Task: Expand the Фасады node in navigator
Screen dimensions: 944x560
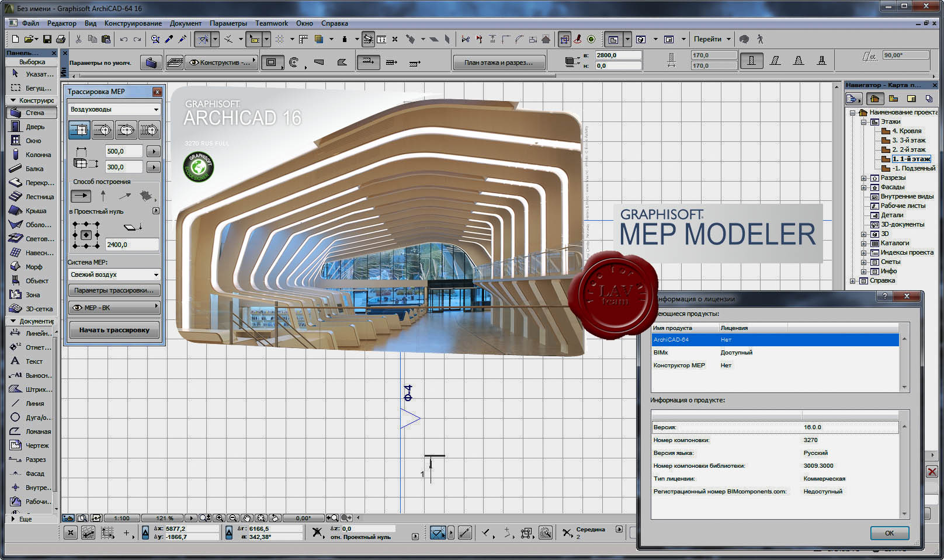Action: click(863, 187)
